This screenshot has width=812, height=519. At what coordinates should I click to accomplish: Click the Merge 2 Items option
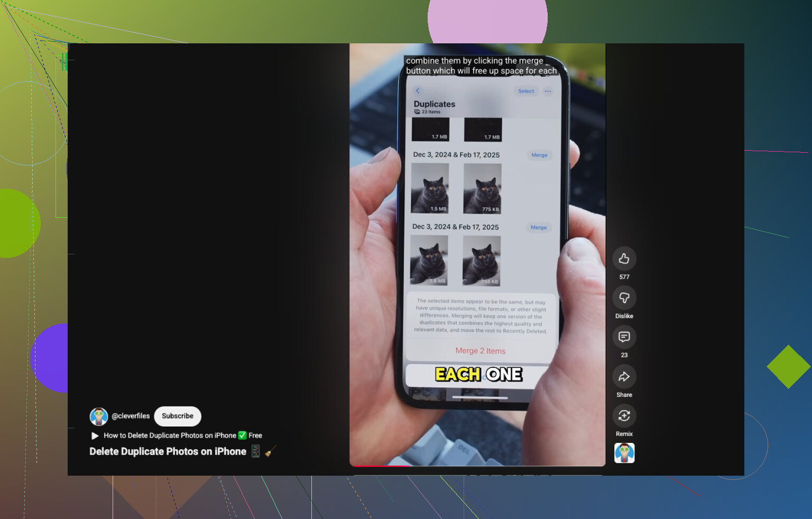pyautogui.click(x=481, y=351)
